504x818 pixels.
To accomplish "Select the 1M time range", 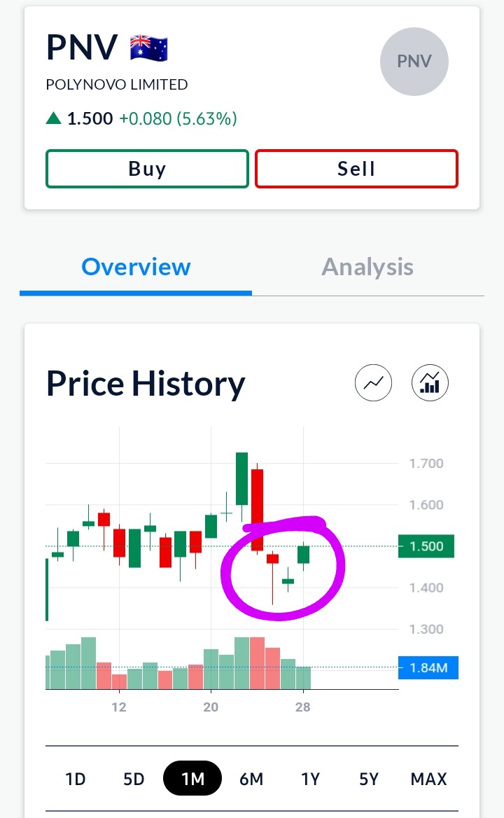I will point(192,779).
